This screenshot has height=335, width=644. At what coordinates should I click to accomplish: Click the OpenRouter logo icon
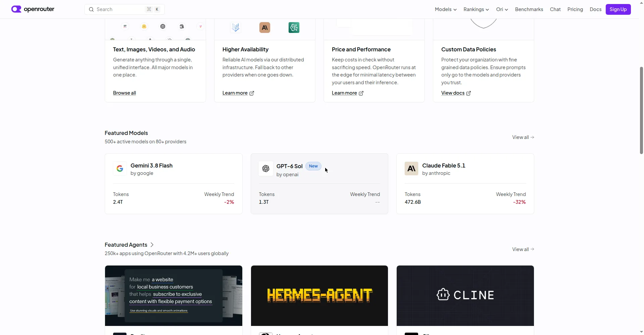tap(16, 9)
